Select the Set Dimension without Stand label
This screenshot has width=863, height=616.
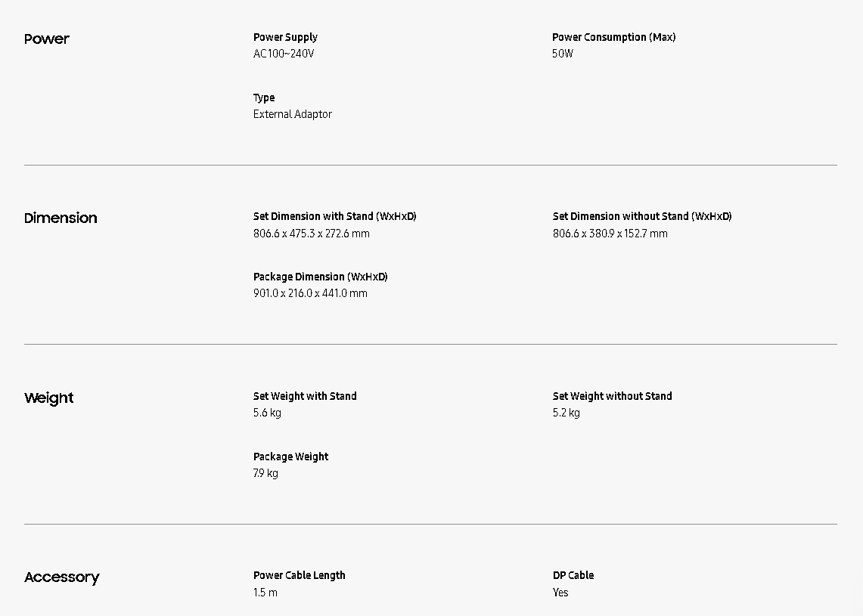[x=642, y=216]
